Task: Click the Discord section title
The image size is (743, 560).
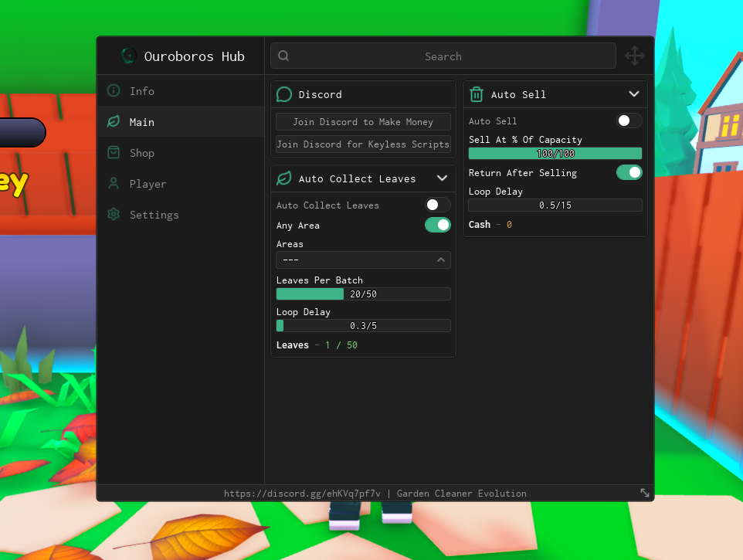Action: (x=320, y=94)
